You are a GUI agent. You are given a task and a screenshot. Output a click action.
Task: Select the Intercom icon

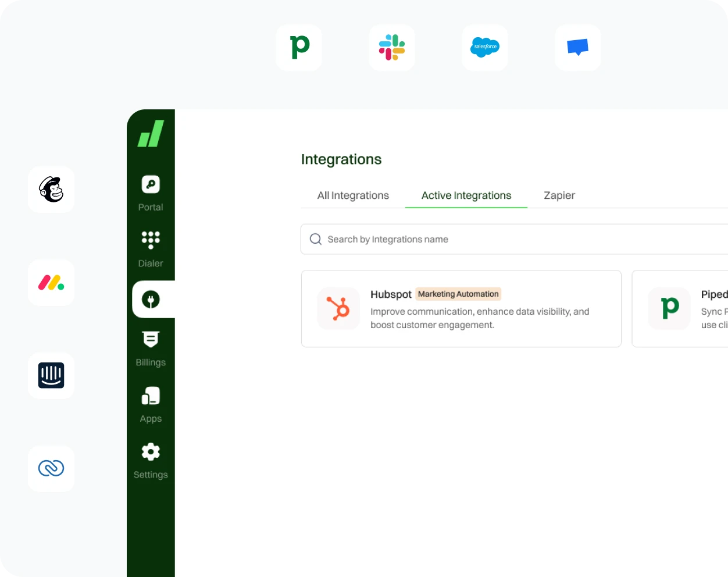51,375
